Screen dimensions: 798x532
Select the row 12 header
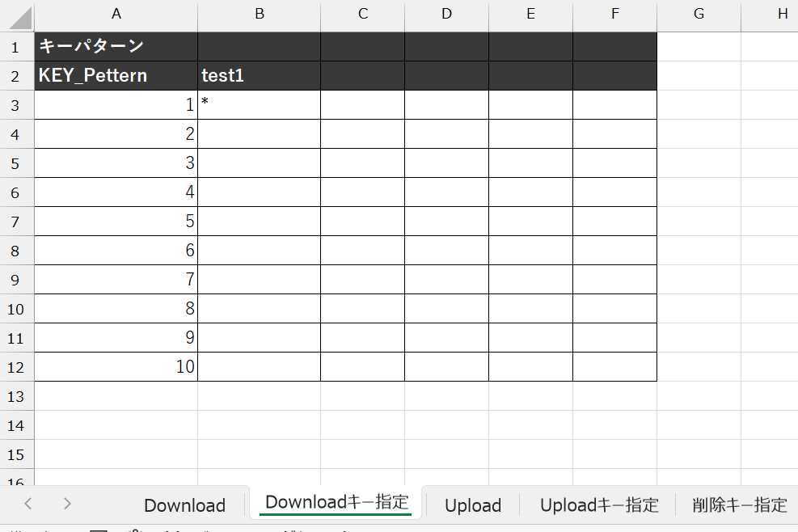click(x=16, y=367)
